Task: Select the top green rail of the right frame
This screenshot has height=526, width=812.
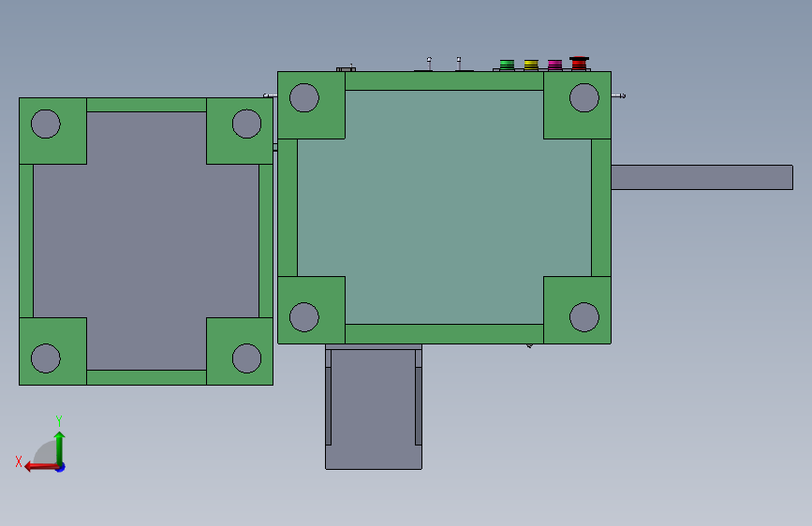Action: [444, 80]
